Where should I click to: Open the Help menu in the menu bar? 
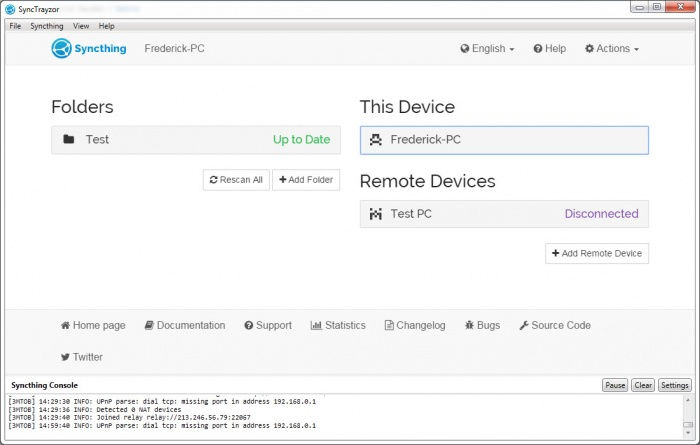(x=106, y=26)
